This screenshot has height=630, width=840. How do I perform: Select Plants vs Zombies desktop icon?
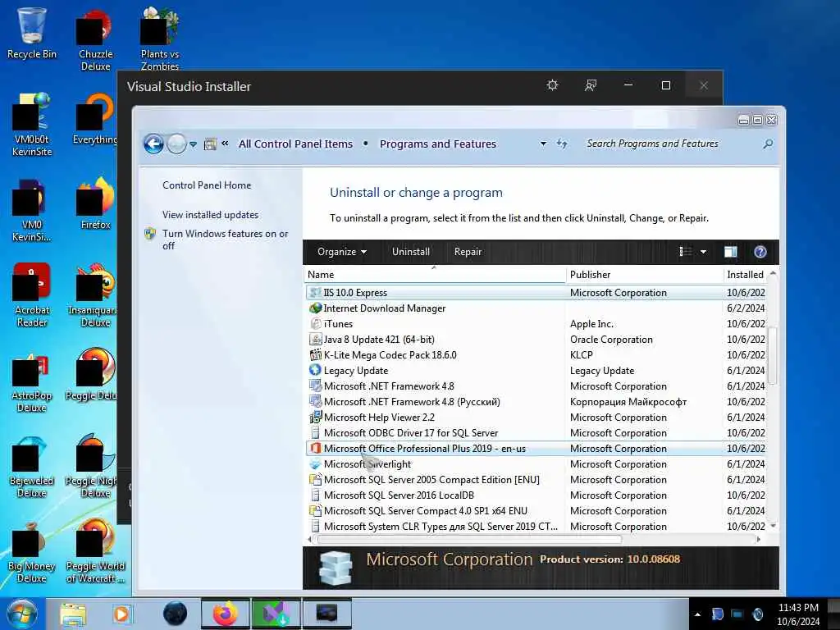[160, 39]
